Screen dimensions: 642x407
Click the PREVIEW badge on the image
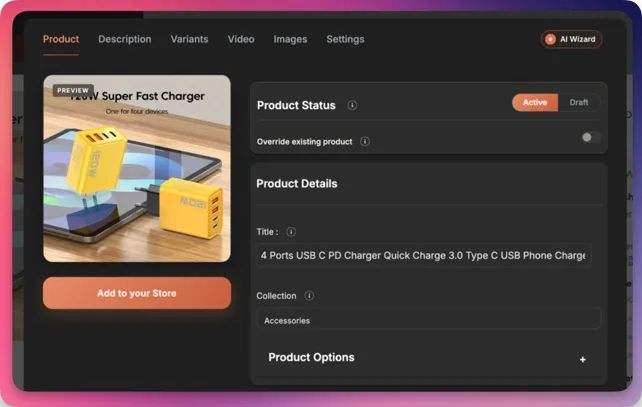tap(73, 90)
